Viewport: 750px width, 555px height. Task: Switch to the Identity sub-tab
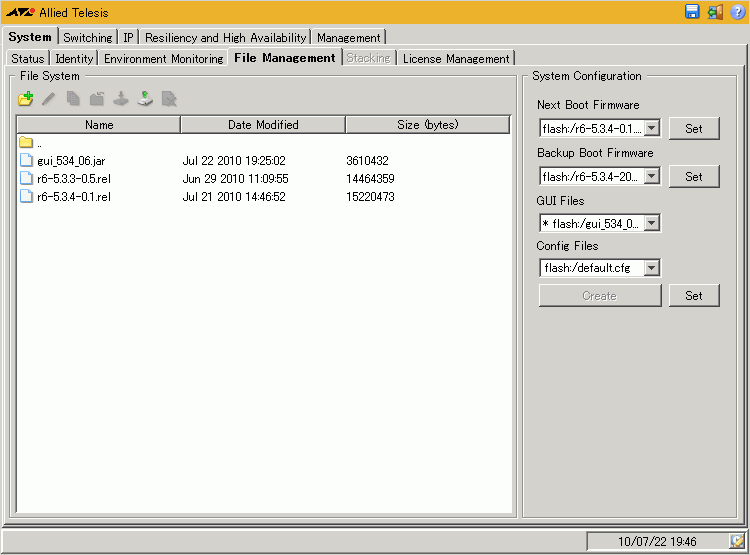[x=74, y=58]
